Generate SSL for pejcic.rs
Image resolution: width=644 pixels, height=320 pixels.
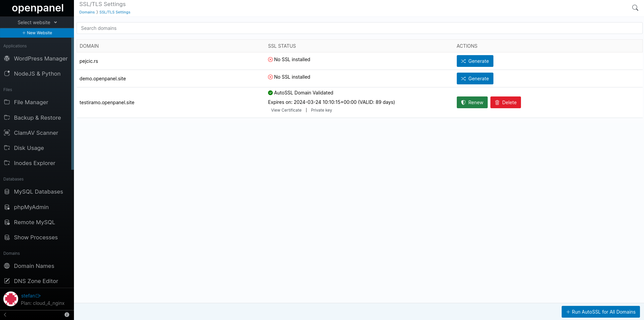(475, 61)
